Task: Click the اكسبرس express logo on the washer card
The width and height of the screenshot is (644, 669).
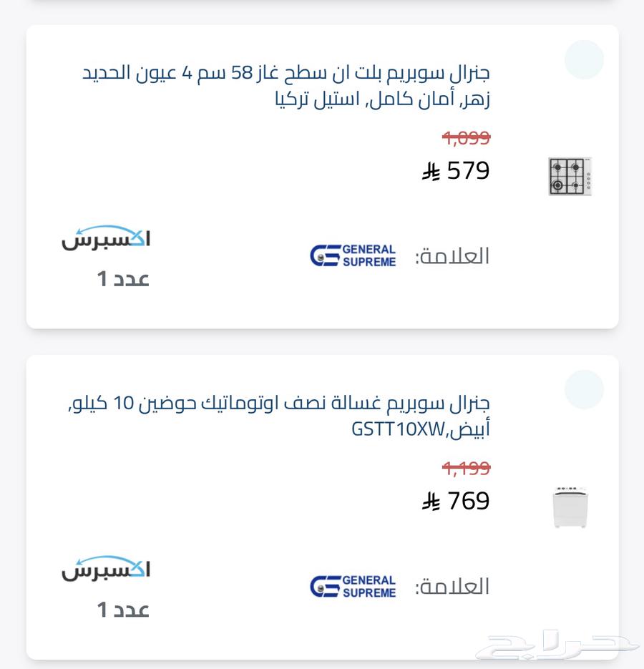Action: point(107,568)
